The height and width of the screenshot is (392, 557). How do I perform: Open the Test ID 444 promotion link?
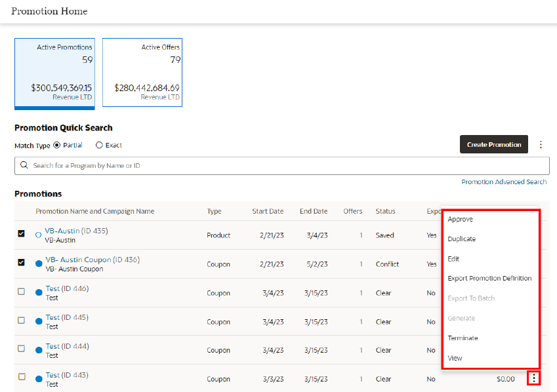tap(52, 346)
